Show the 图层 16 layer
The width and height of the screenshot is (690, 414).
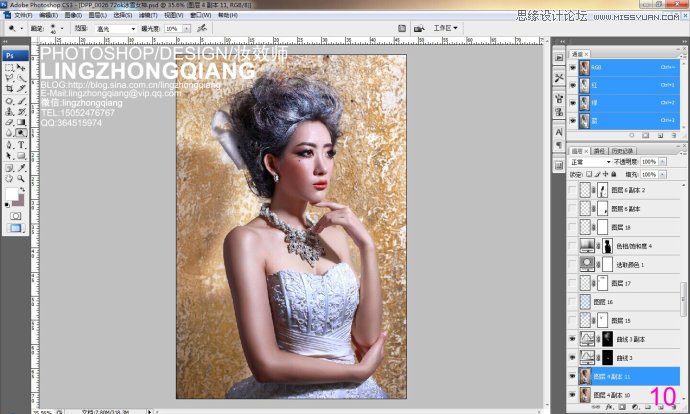(x=573, y=302)
